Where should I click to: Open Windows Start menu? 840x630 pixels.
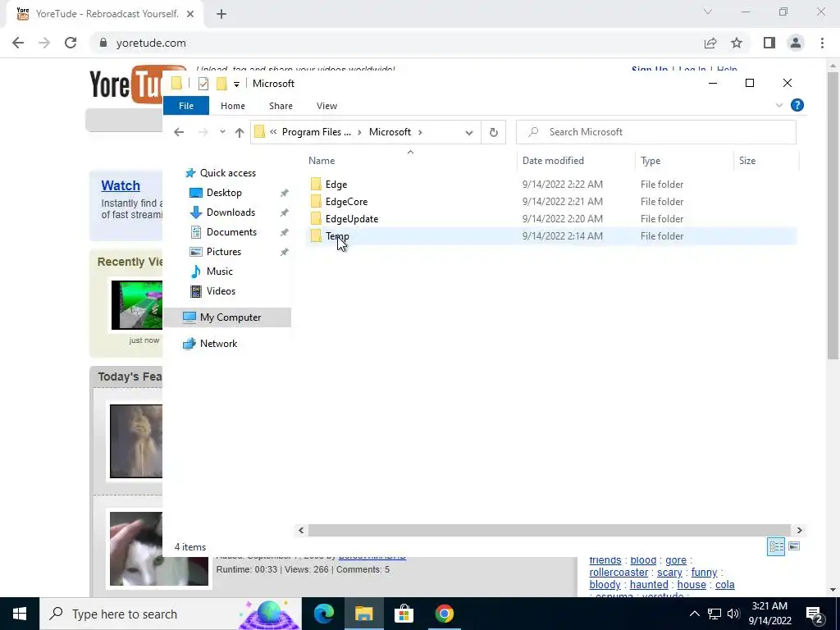pyautogui.click(x=20, y=614)
